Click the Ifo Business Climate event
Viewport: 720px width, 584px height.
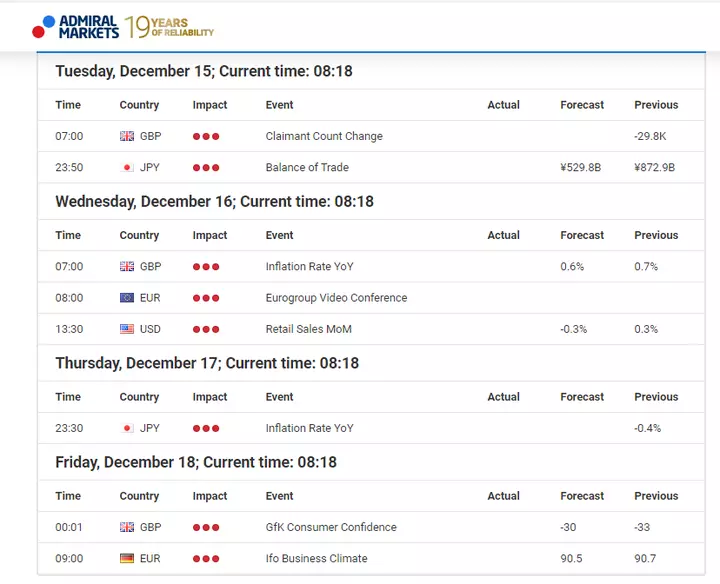316,559
